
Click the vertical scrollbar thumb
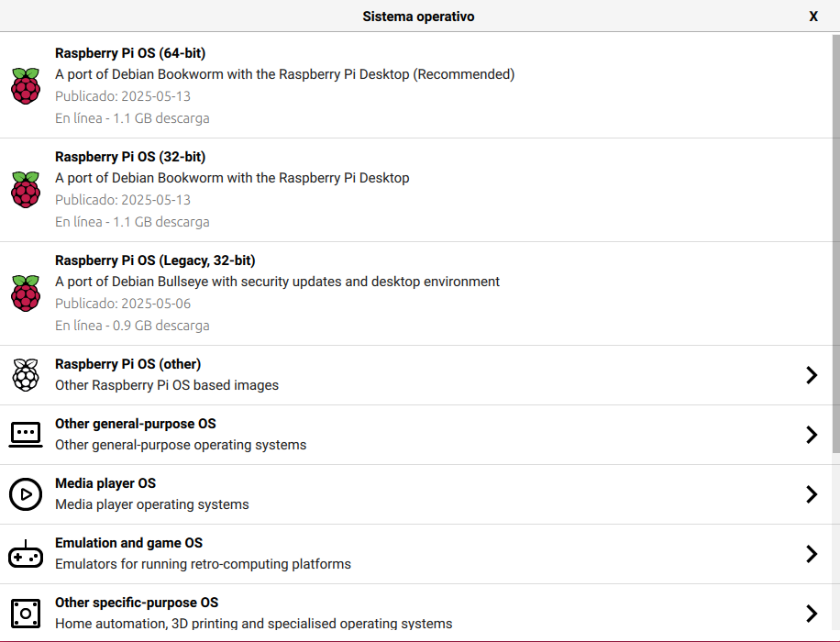[x=835, y=244]
